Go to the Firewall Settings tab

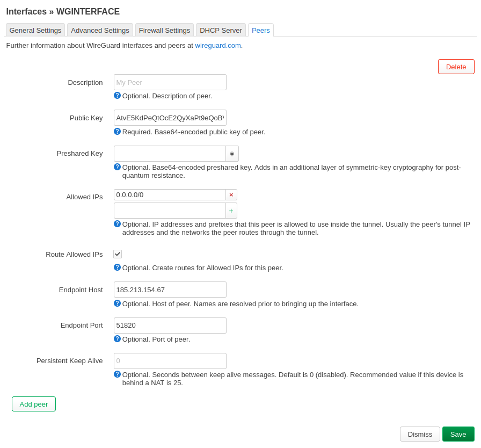coord(164,30)
